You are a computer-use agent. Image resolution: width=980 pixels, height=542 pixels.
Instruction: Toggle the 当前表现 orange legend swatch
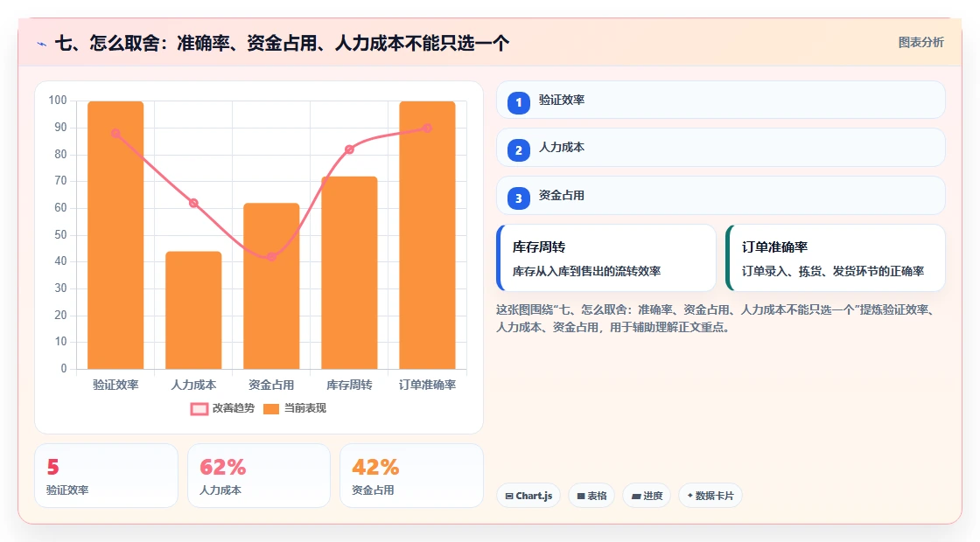(x=271, y=409)
